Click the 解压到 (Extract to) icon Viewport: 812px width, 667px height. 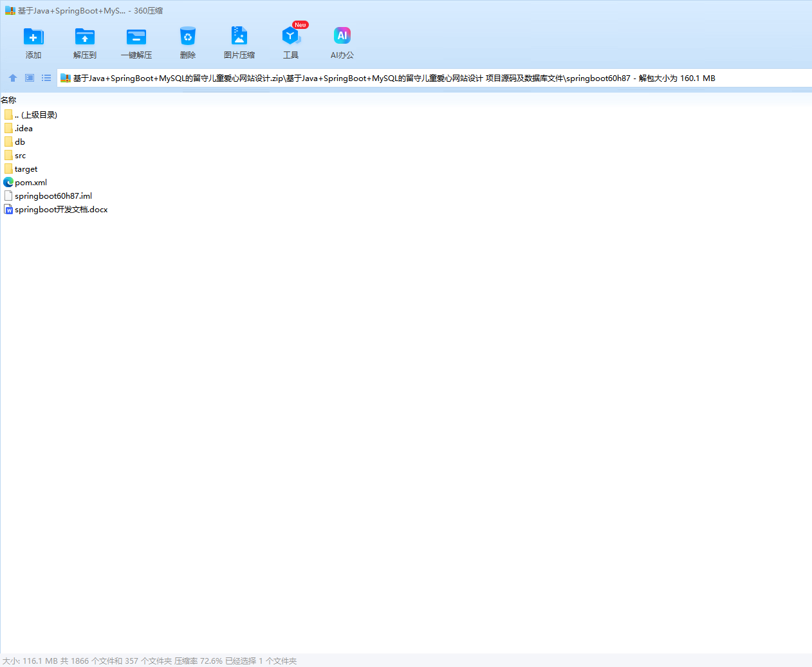click(85, 37)
